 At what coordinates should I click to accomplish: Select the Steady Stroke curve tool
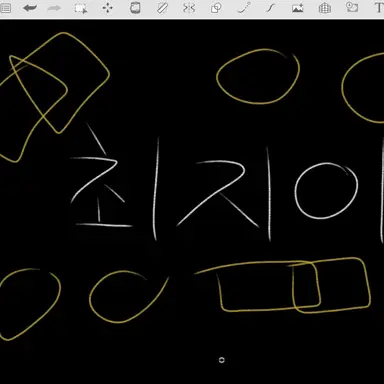click(x=270, y=8)
